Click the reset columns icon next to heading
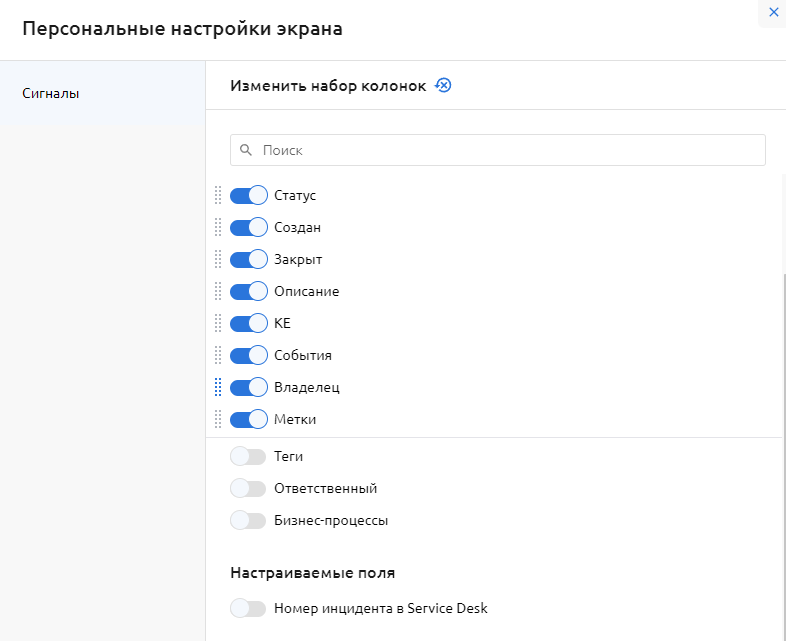This screenshot has width=786, height=641. 443,85
